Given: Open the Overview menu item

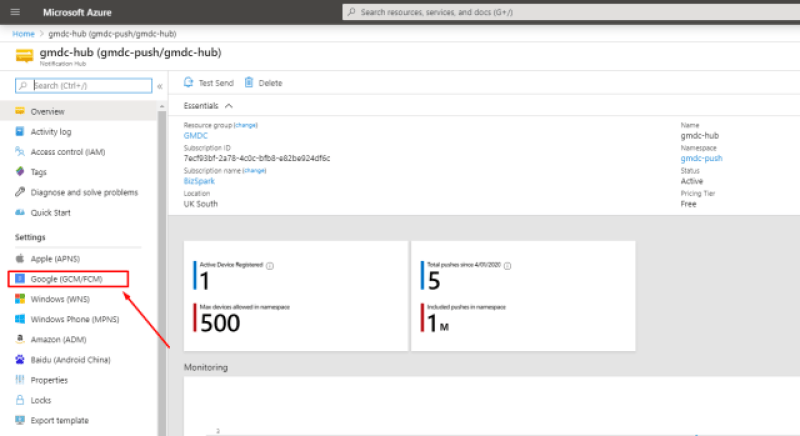Looking at the screenshot, I should tap(79, 111).
